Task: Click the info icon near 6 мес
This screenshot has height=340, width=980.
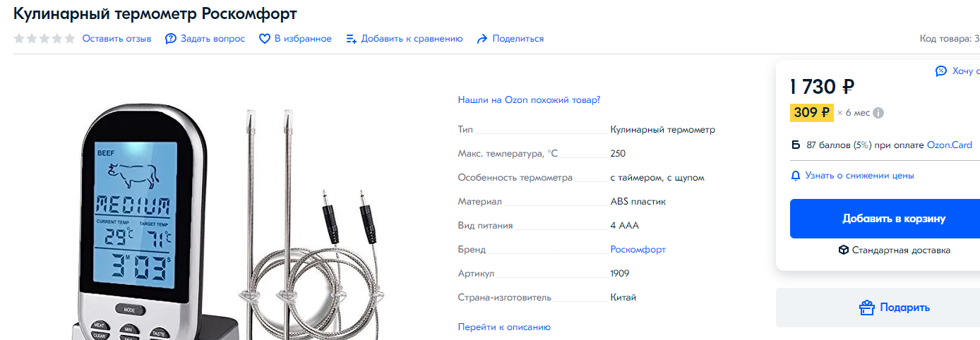Action: (x=878, y=113)
